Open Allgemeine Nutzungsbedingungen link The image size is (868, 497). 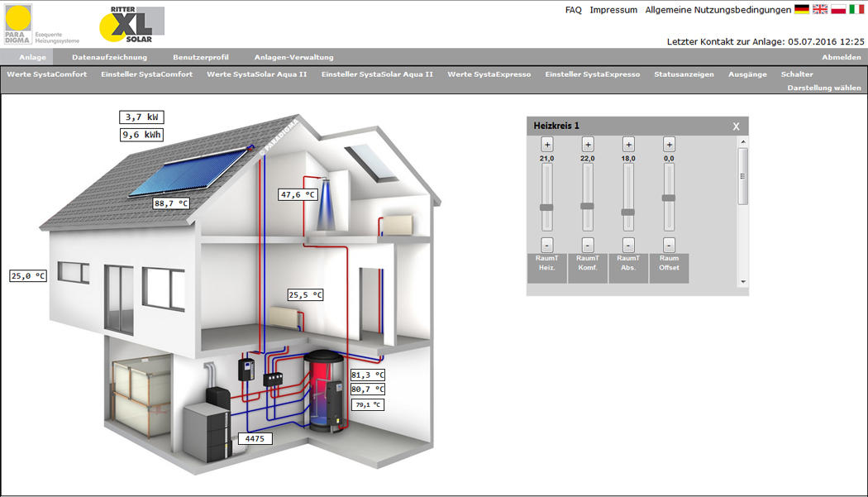[718, 10]
